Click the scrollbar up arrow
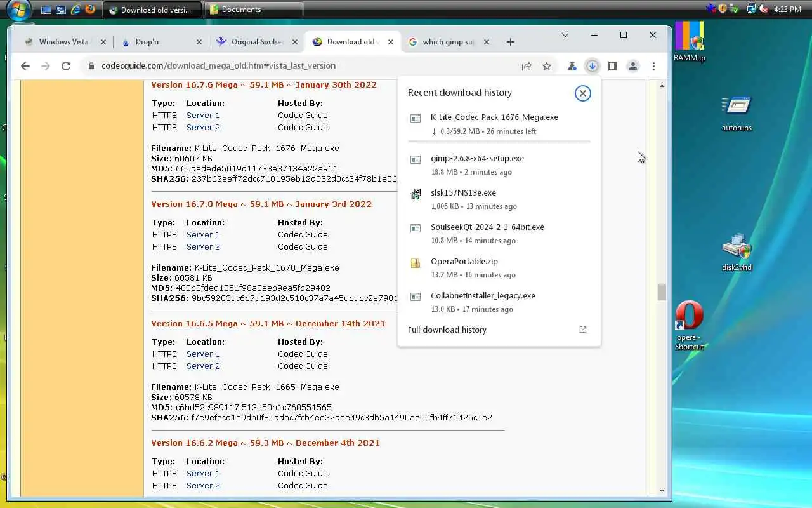Screen dimensions: 812x508 pyautogui.click(x=662, y=86)
